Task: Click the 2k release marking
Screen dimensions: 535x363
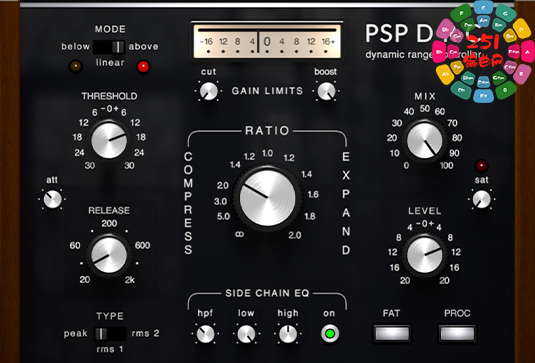Action: 130,280
